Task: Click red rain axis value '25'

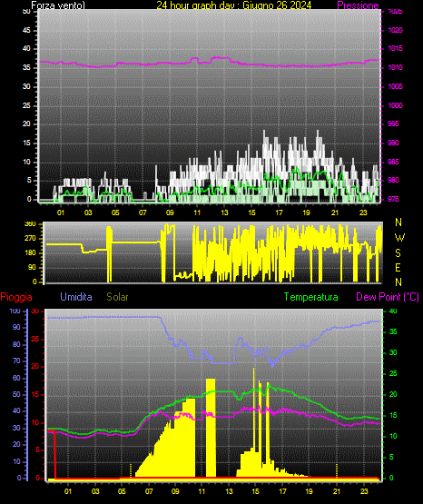Action: (35, 339)
